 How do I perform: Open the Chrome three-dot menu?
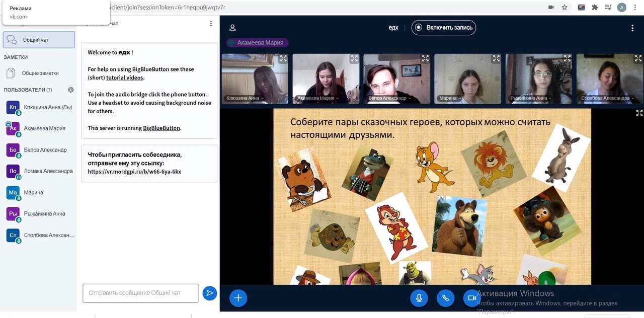click(636, 8)
